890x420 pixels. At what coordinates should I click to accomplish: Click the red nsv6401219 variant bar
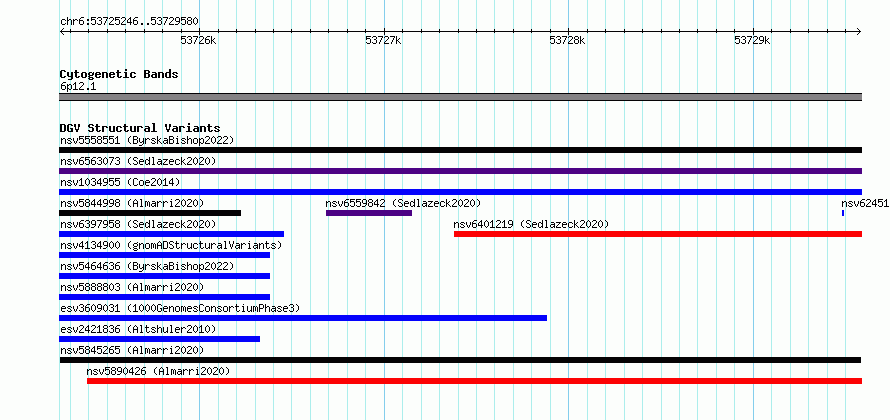click(x=658, y=234)
